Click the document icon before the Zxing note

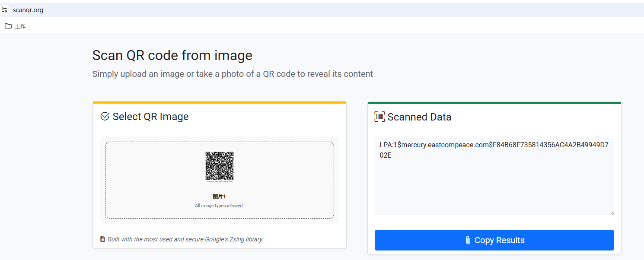102,238
